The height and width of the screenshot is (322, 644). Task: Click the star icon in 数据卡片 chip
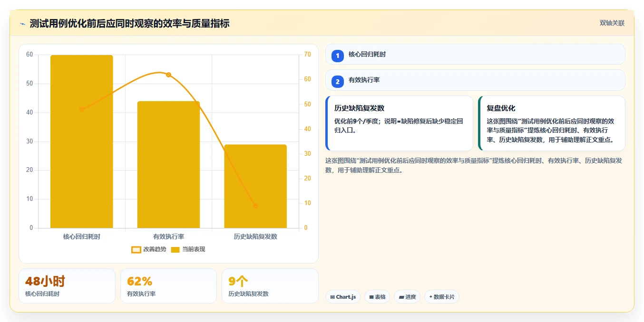point(430,297)
